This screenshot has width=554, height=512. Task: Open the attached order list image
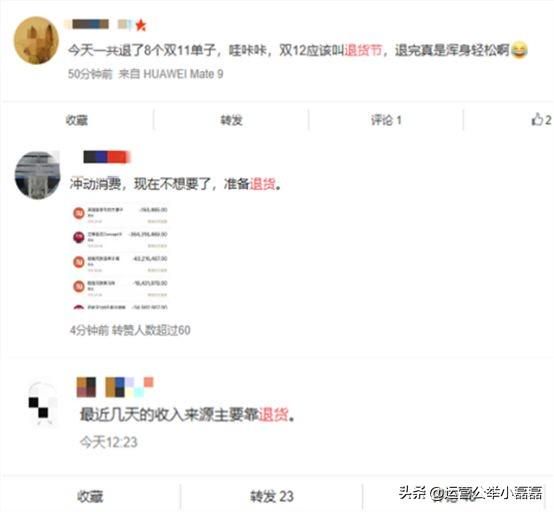[119, 256]
